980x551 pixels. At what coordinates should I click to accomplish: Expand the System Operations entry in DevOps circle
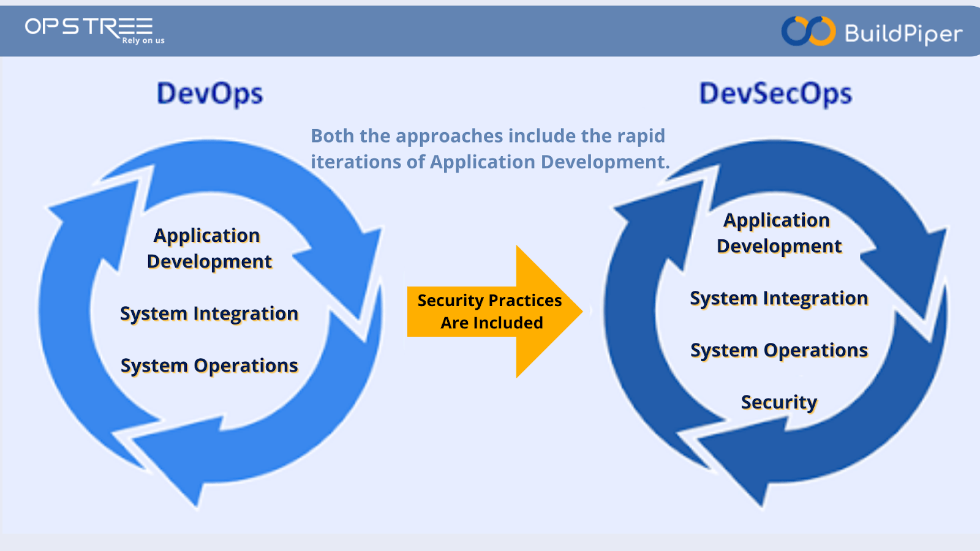(209, 365)
